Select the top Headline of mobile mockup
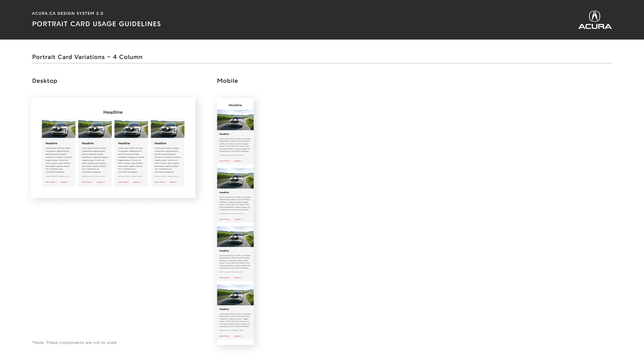The height and width of the screenshot is (362, 644). coord(235,105)
